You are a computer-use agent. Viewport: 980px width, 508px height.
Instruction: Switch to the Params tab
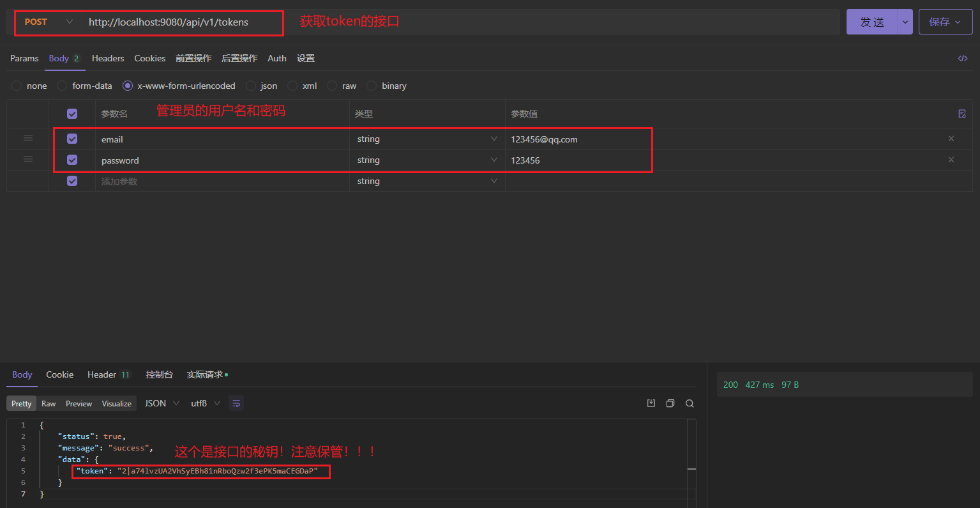(24, 58)
